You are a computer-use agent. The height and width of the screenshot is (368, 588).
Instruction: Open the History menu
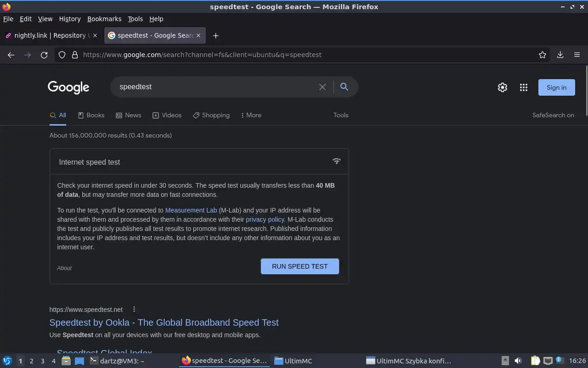click(70, 19)
